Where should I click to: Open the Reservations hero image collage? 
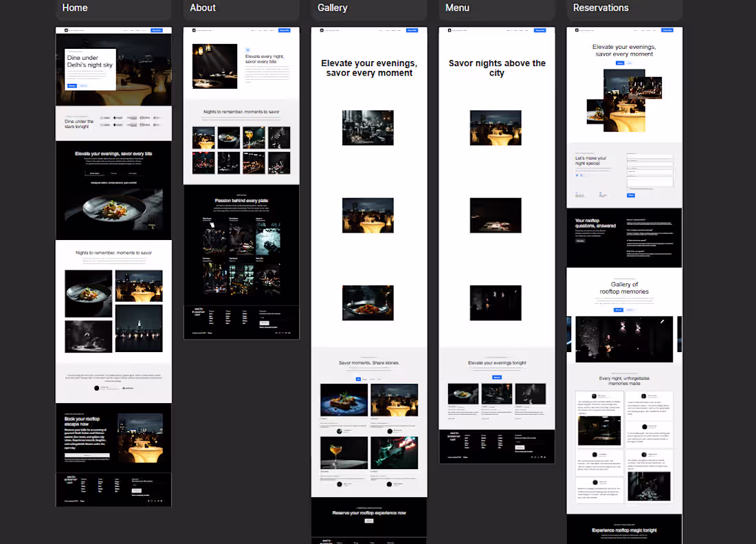pyautogui.click(x=624, y=100)
